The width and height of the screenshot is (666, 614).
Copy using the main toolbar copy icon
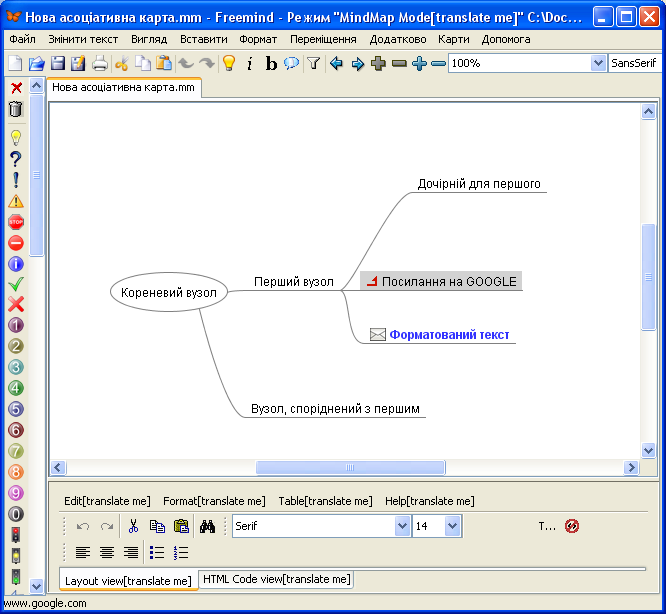[x=143, y=63]
